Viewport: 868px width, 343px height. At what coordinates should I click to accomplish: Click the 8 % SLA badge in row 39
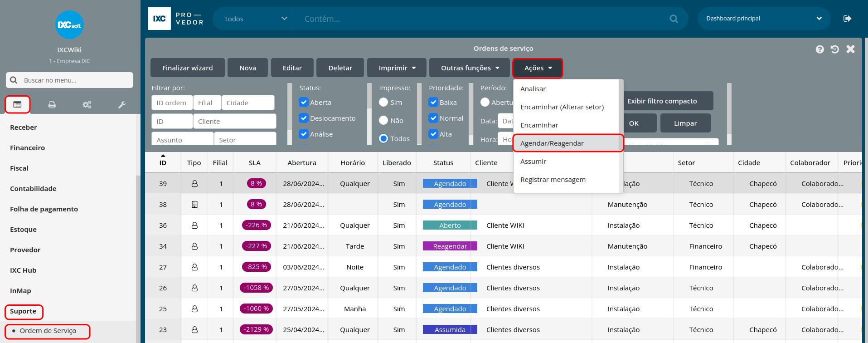click(256, 183)
